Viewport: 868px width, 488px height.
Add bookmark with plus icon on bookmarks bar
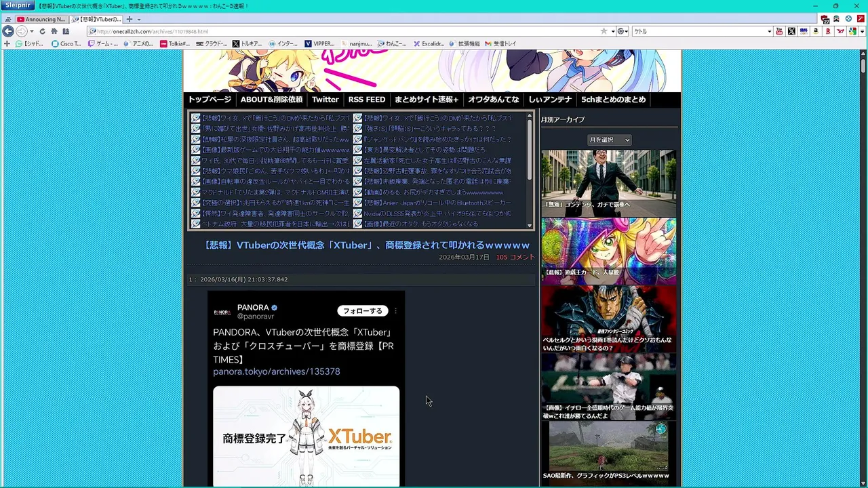click(7, 43)
